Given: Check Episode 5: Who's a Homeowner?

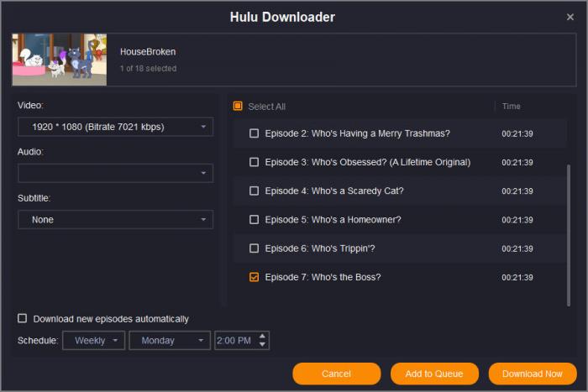Looking at the screenshot, I should [254, 220].
